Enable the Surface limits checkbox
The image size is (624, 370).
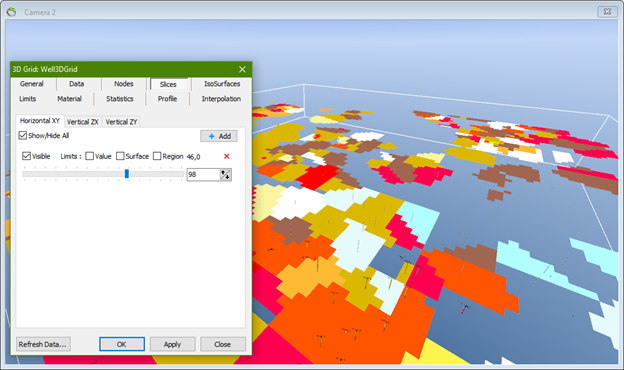[120, 156]
